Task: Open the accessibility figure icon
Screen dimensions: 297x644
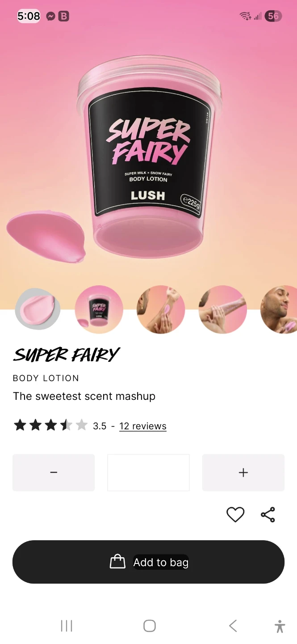Action: 280,626
